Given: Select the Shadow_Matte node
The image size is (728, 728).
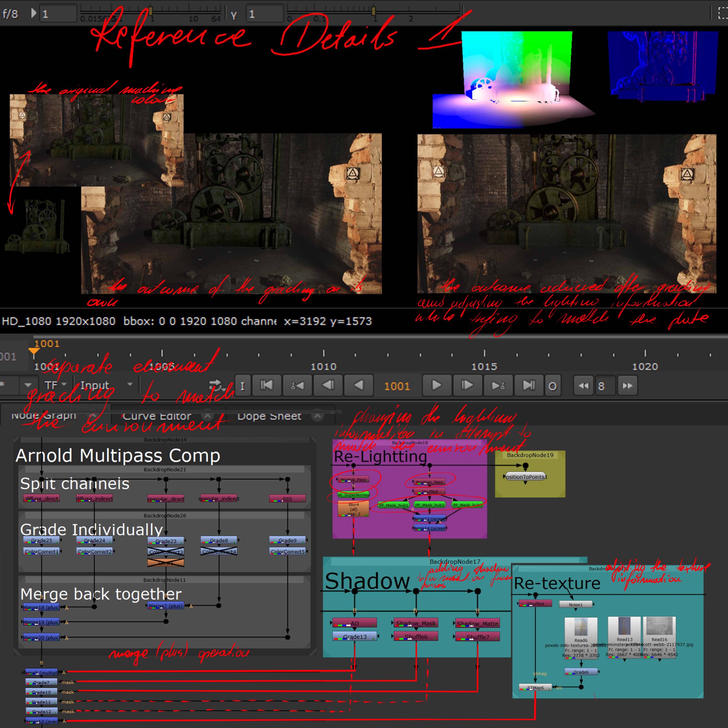Looking at the screenshot, I should point(478,623).
